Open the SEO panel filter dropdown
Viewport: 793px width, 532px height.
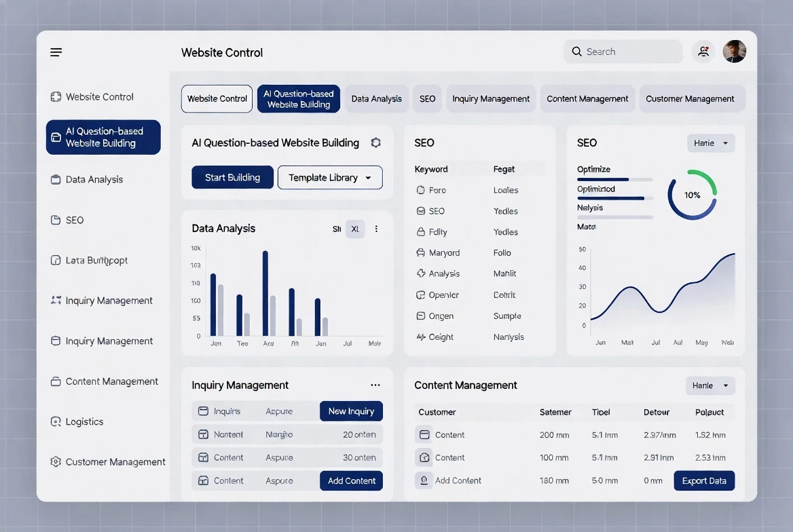711,143
